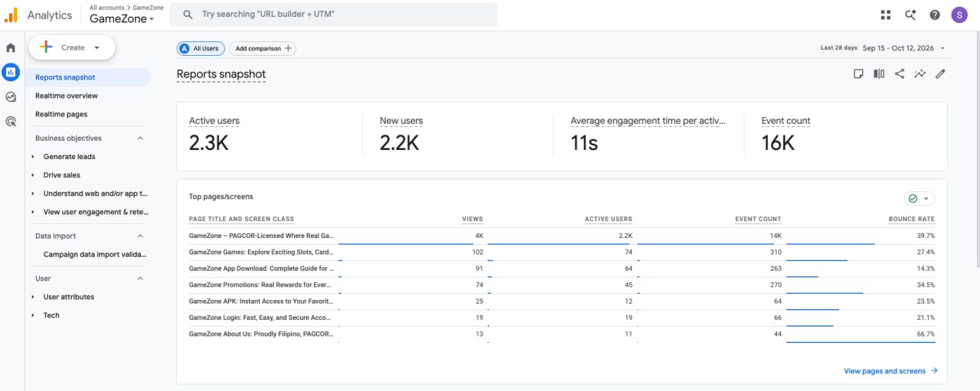Image resolution: width=980 pixels, height=391 pixels.
Task: Click the search magnifier icon
Action: [x=188, y=15]
